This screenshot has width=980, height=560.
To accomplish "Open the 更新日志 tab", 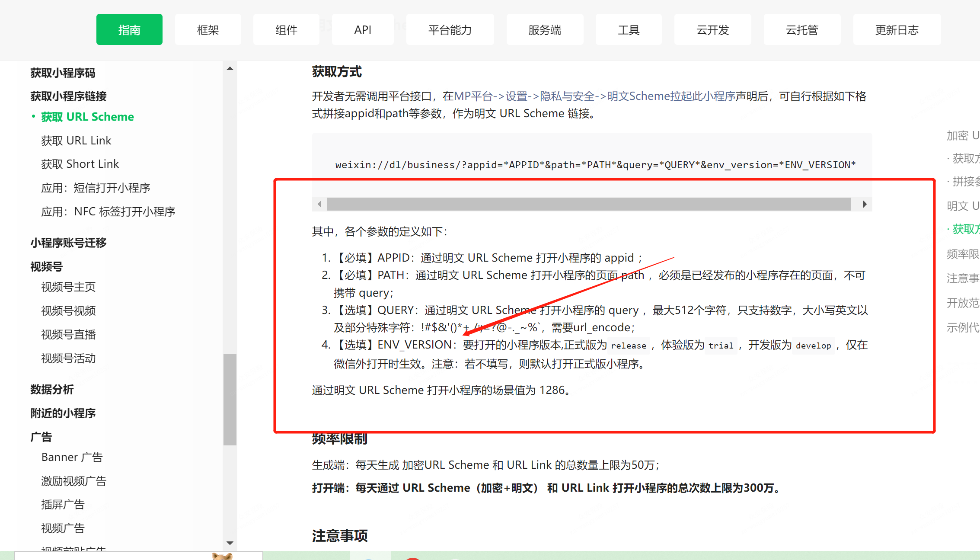I will (x=897, y=30).
